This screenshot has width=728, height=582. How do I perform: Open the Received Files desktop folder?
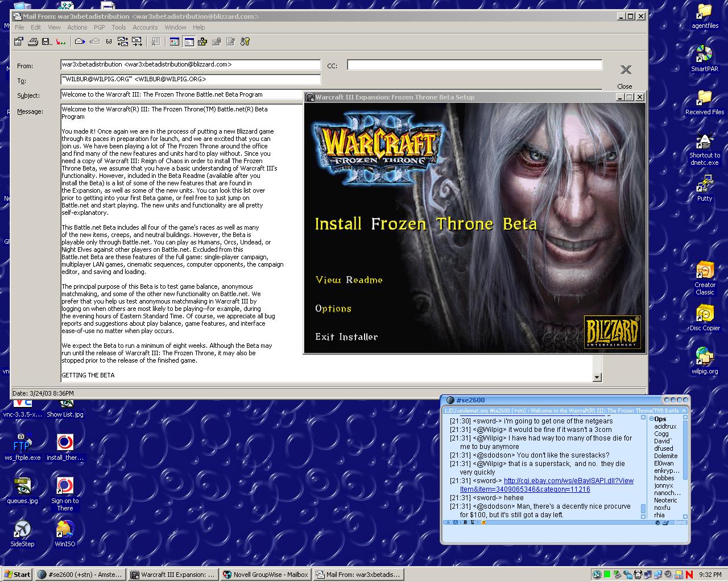pos(705,102)
